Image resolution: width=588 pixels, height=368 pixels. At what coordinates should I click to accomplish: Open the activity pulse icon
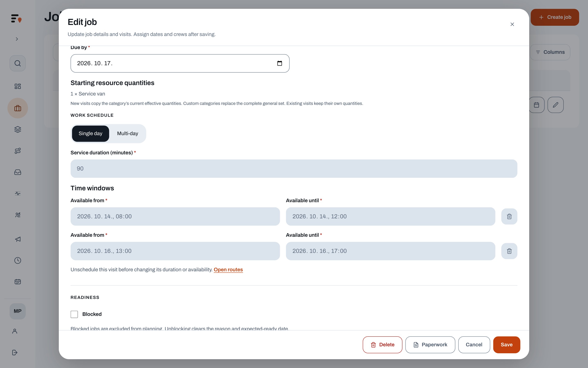[x=18, y=193]
